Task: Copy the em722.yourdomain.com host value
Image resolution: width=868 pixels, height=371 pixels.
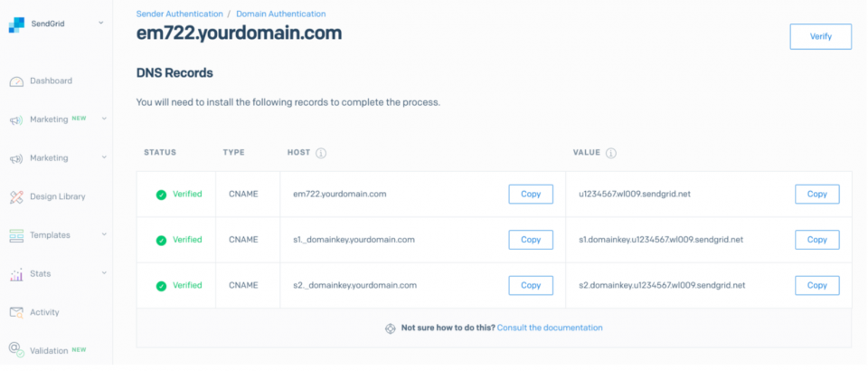Action: click(531, 195)
